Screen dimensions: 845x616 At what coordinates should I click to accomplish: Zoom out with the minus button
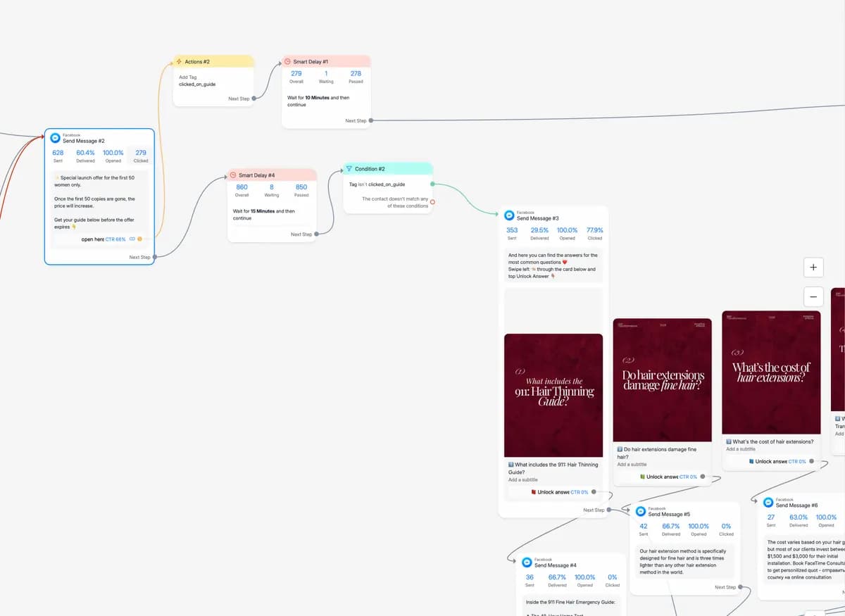[813, 296]
